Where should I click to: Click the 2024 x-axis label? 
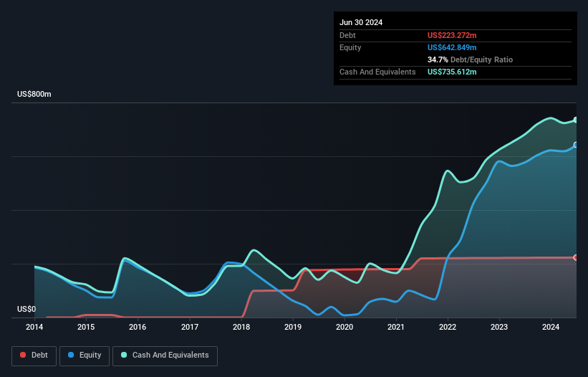[551, 327]
